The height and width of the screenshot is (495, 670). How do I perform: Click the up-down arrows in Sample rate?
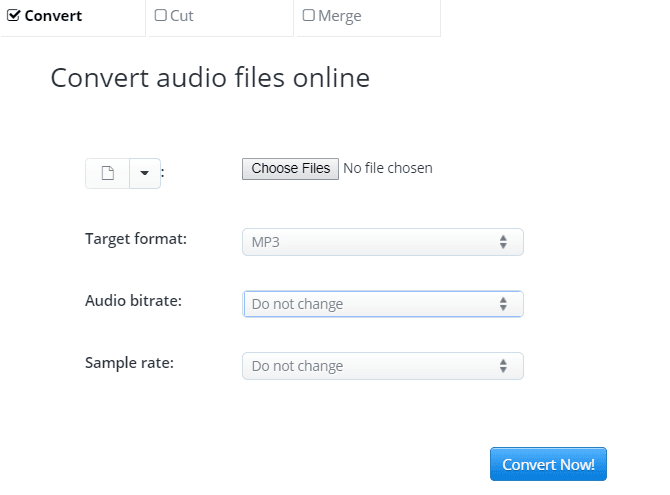[503, 366]
